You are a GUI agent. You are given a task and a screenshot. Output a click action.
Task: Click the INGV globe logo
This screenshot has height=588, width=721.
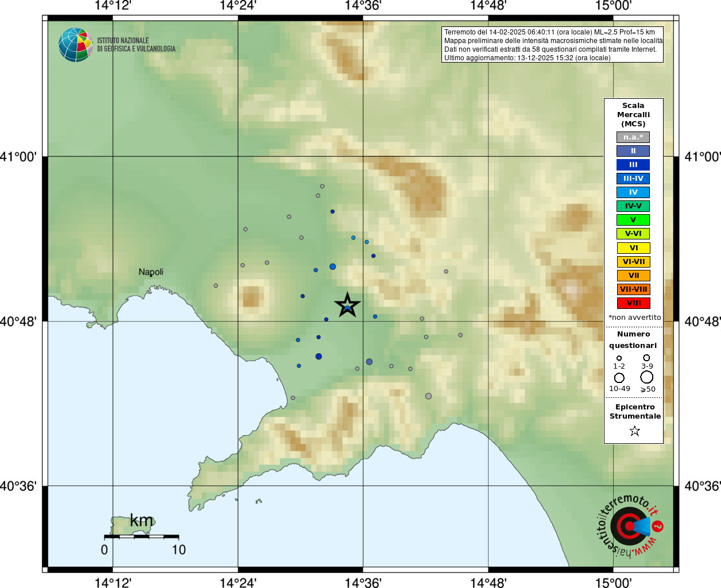pyautogui.click(x=75, y=45)
